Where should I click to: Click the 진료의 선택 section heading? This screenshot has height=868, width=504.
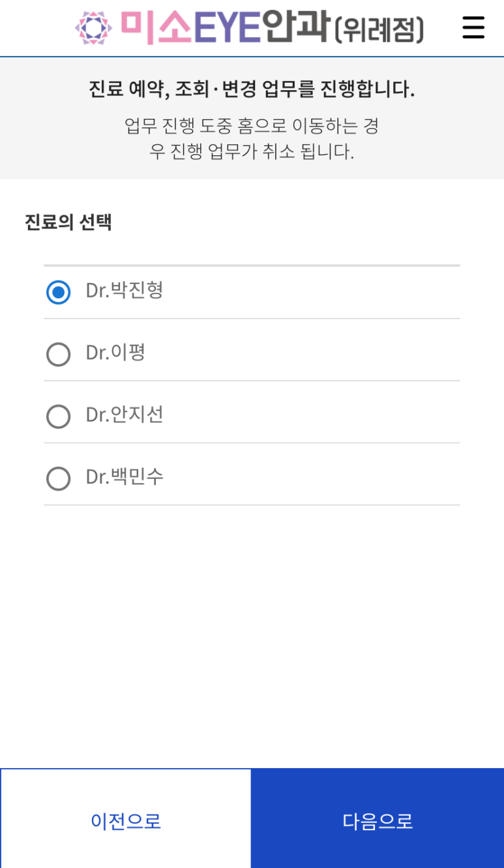[x=68, y=222]
